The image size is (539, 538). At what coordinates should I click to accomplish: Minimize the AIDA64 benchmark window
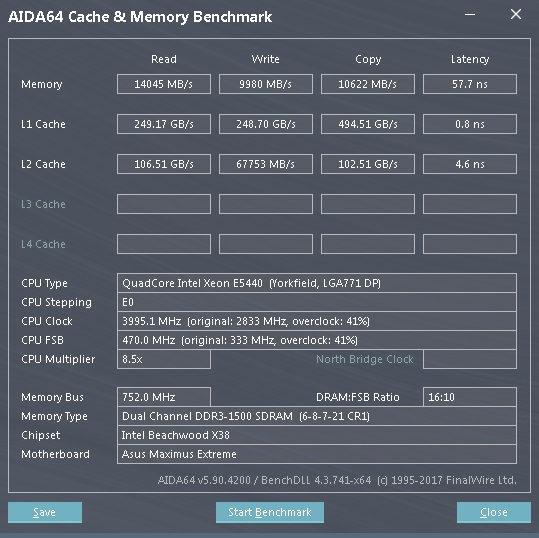pyautogui.click(x=470, y=14)
